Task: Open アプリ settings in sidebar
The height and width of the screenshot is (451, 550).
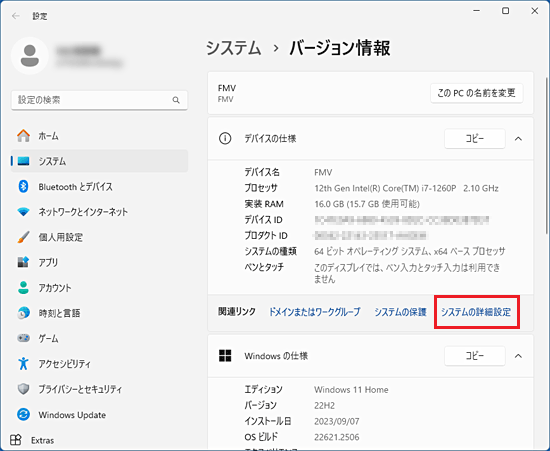Action: pos(99,262)
